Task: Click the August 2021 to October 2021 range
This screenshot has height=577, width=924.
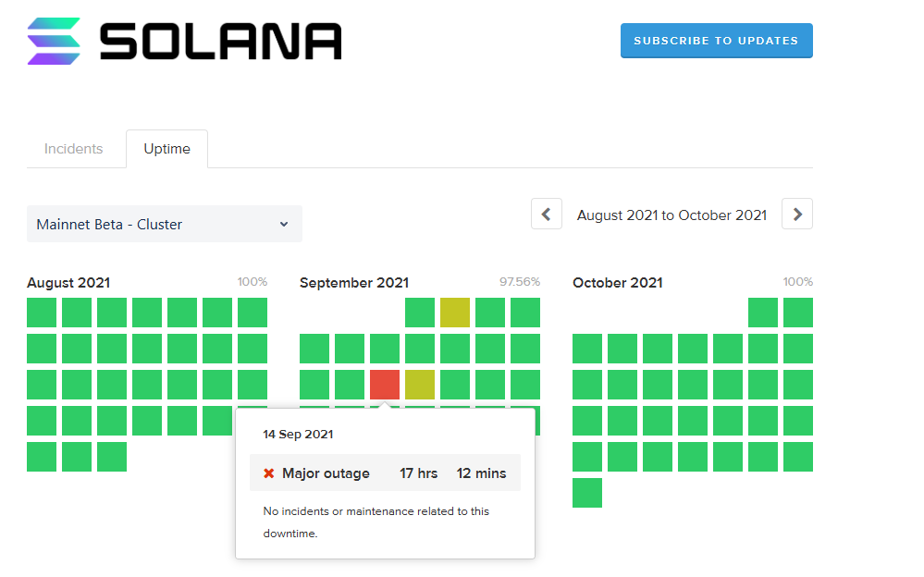Action: tap(671, 215)
